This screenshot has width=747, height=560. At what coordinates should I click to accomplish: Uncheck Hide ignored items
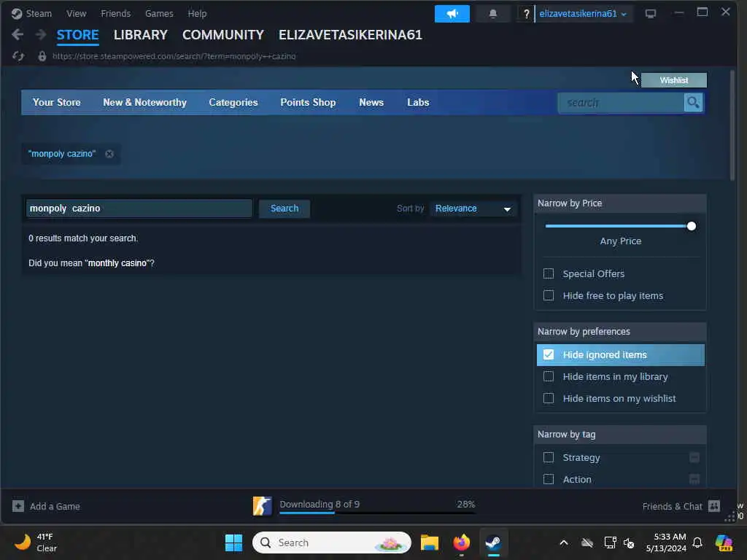click(549, 355)
